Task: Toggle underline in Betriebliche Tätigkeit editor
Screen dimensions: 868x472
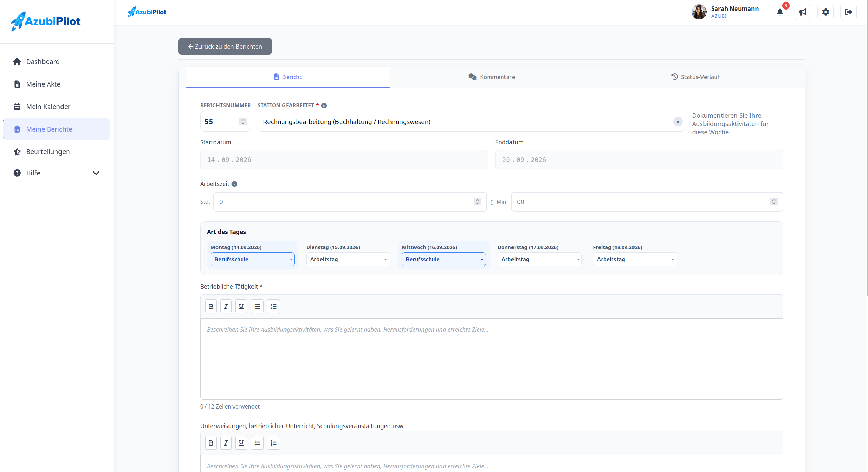Action: [241, 306]
